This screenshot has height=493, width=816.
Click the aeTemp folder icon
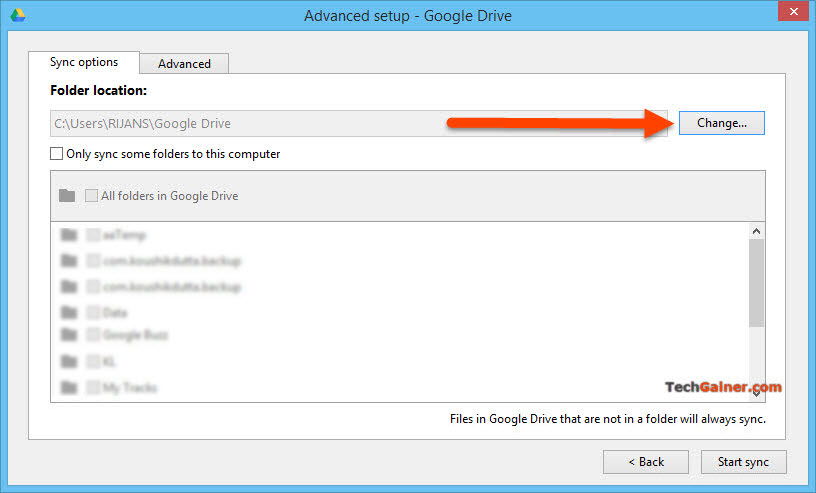(68, 235)
